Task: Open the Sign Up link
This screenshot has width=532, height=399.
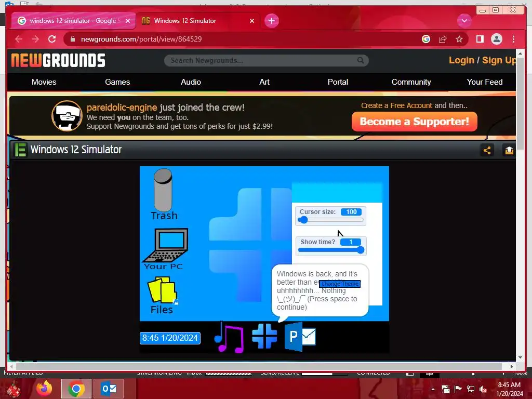Action: [499, 60]
